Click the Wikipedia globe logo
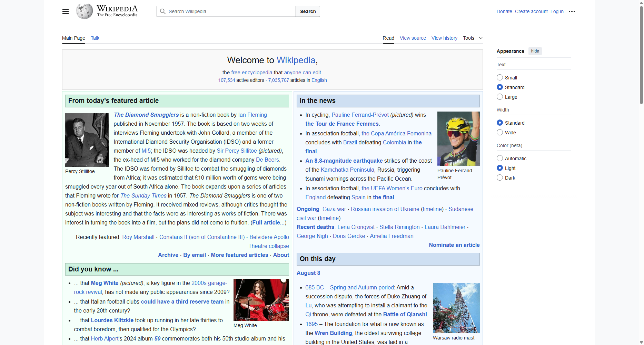This screenshot has width=644, height=345. 85,11
